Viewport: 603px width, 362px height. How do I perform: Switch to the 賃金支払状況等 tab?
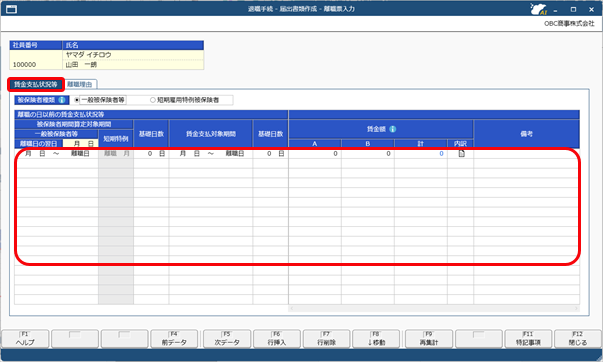pos(36,84)
